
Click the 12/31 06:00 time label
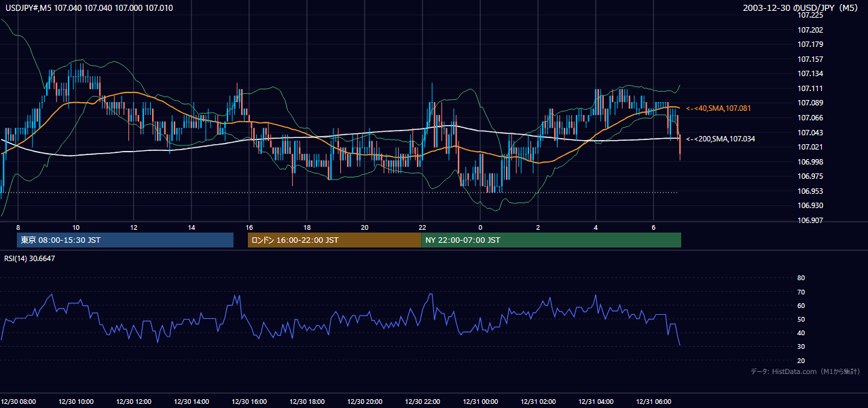653,401
